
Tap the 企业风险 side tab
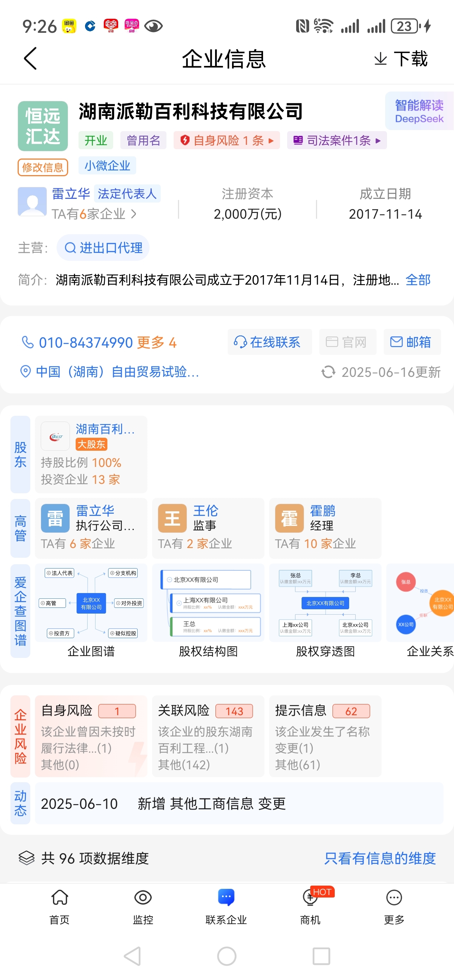click(x=20, y=736)
